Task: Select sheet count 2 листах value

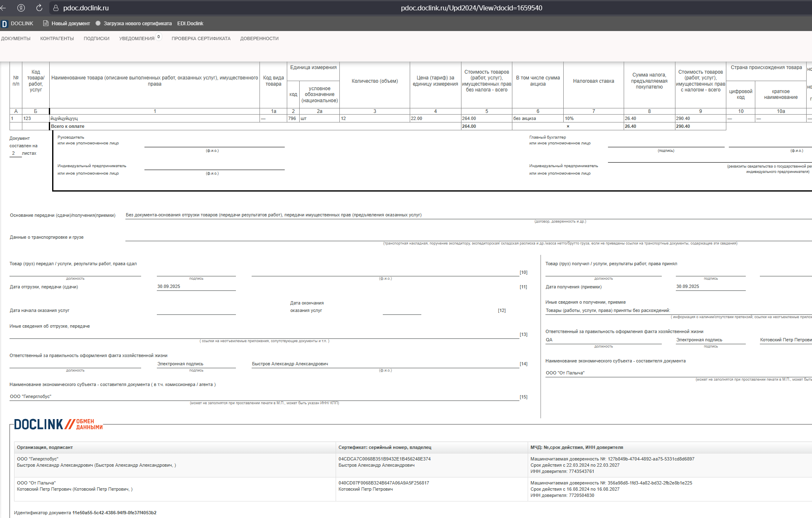Action: click(x=14, y=153)
